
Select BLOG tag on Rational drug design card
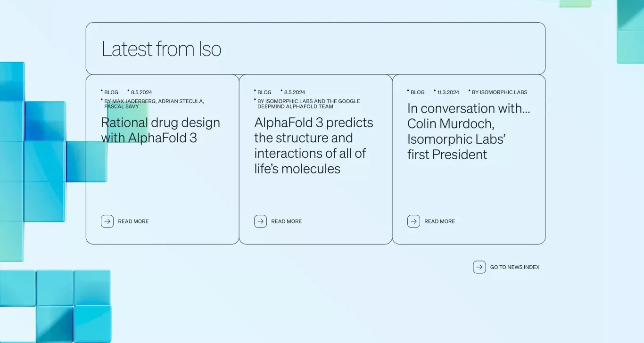click(111, 92)
